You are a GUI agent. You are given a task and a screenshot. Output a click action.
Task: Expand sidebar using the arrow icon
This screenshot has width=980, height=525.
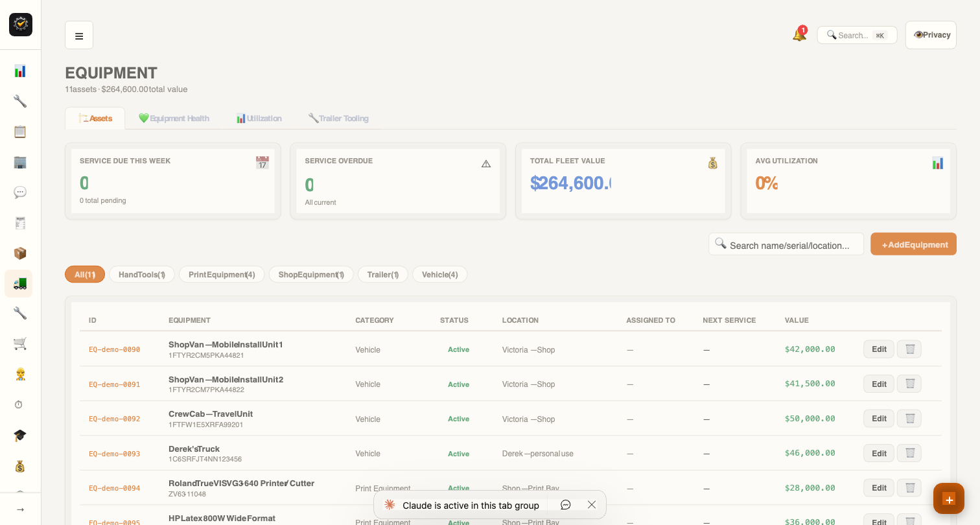click(20, 509)
